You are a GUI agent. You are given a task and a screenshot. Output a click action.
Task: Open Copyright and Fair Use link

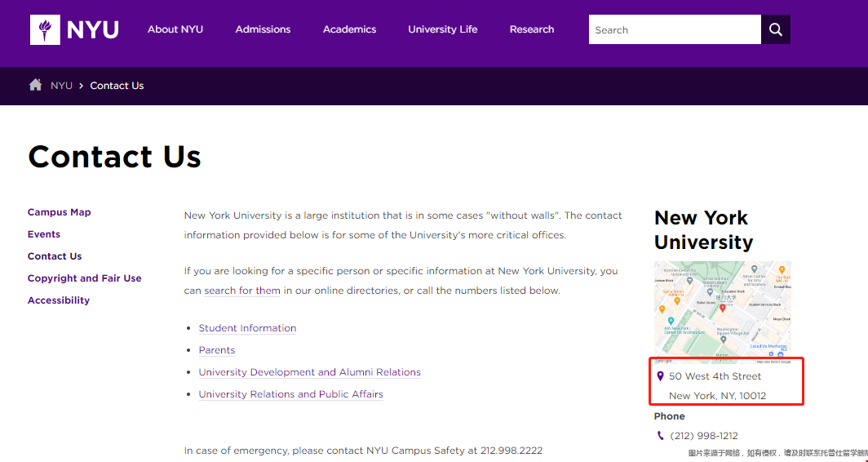[85, 278]
